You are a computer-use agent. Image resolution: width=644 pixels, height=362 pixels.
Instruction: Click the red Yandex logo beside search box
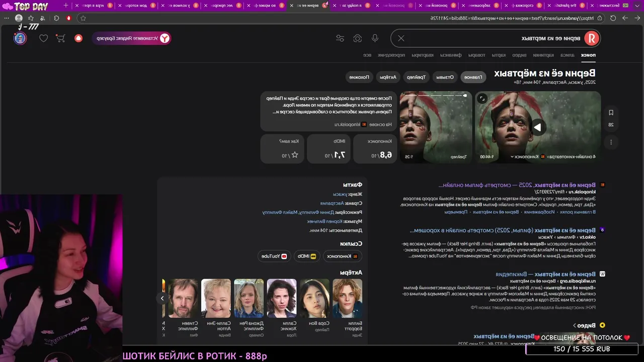point(592,38)
